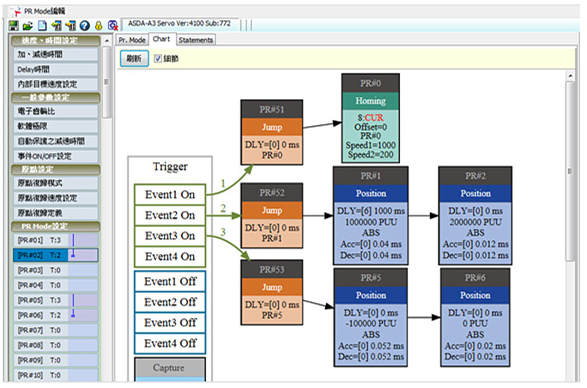This screenshot has height=388, width=587.
Task: Switch to the Statements tab
Action: (195, 40)
